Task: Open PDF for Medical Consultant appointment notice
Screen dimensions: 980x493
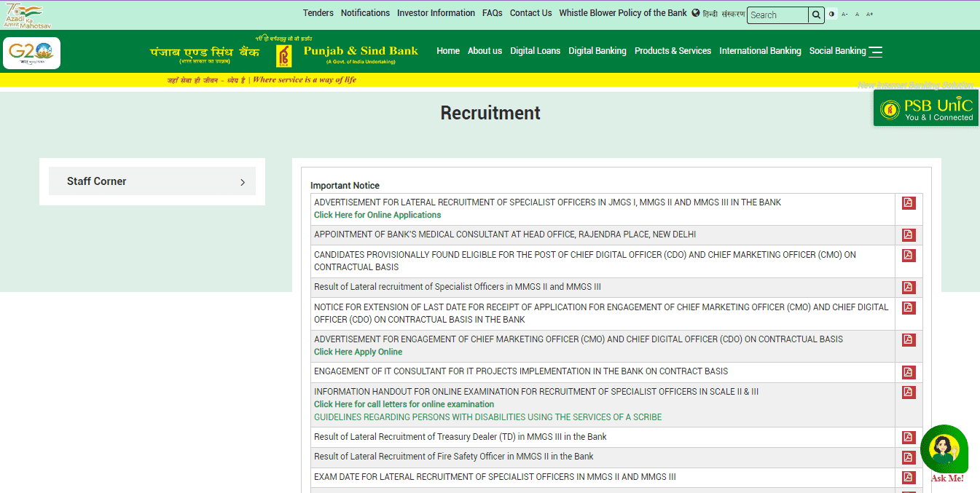Action: coord(908,235)
